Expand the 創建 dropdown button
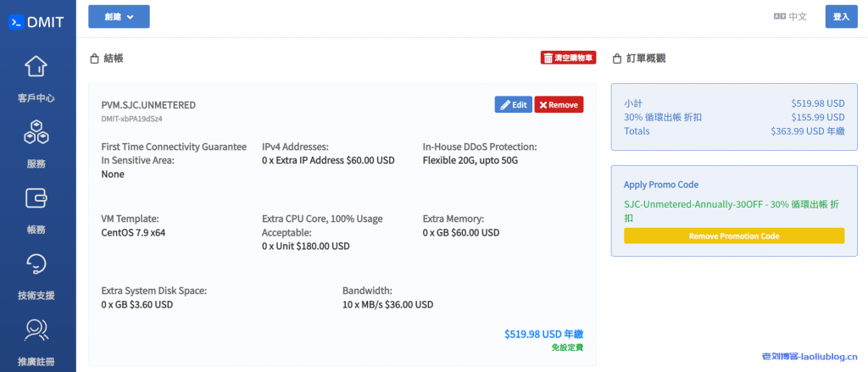This screenshot has height=372, width=868. point(119,17)
